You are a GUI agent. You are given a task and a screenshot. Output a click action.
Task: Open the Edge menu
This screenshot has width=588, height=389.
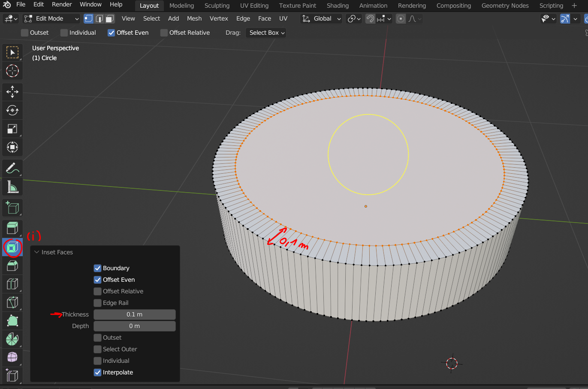point(243,18)
